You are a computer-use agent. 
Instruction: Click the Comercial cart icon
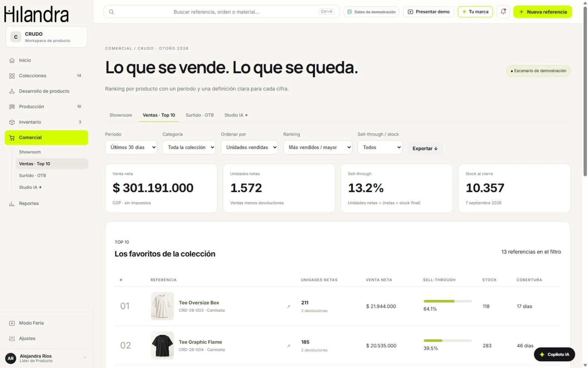tap(12, 138)
